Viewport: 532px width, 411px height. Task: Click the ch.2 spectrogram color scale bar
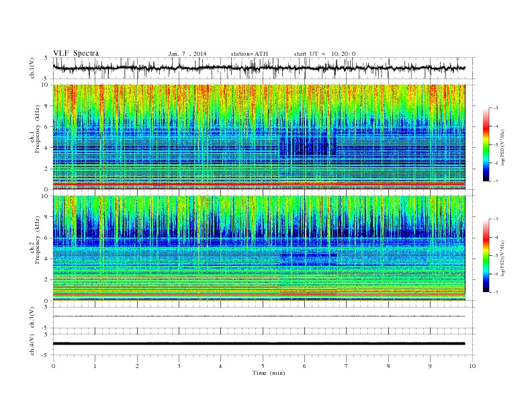tap(486, 255)
